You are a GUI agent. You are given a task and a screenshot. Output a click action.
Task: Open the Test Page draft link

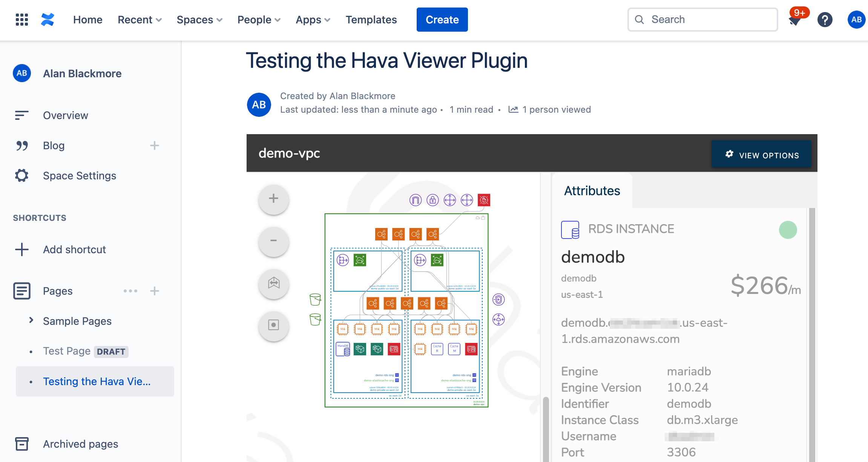67,351
